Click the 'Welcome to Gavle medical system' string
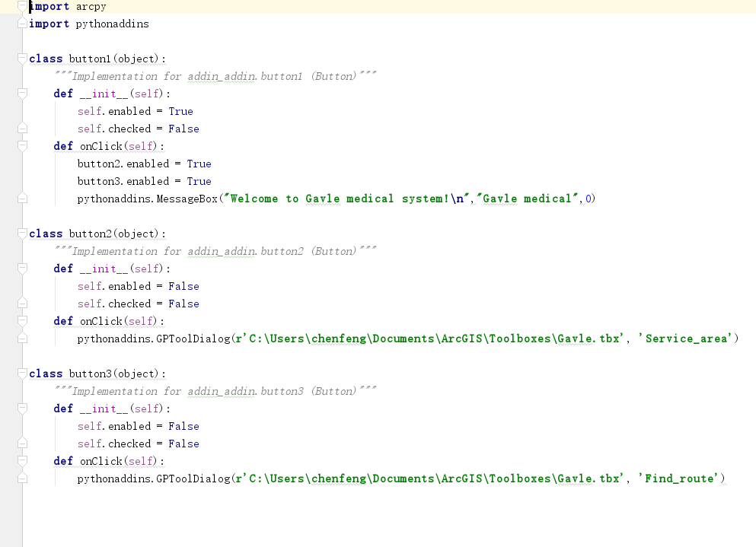This screenshot has width=756, height=547. [x=346, y=199]
